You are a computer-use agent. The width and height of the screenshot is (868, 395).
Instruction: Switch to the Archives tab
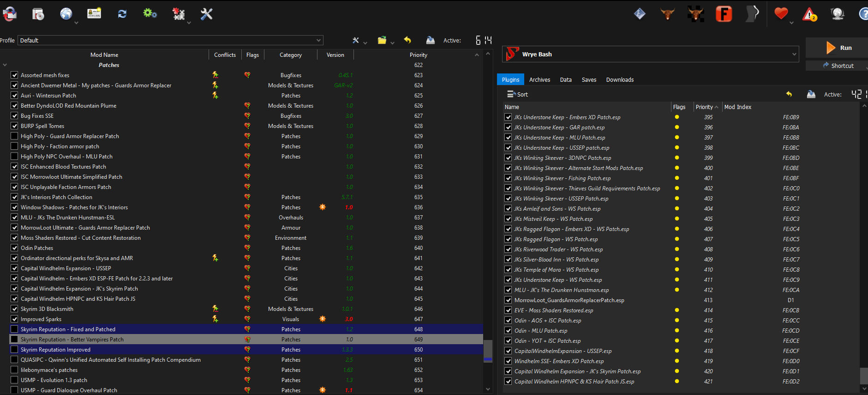coord(539,79)
